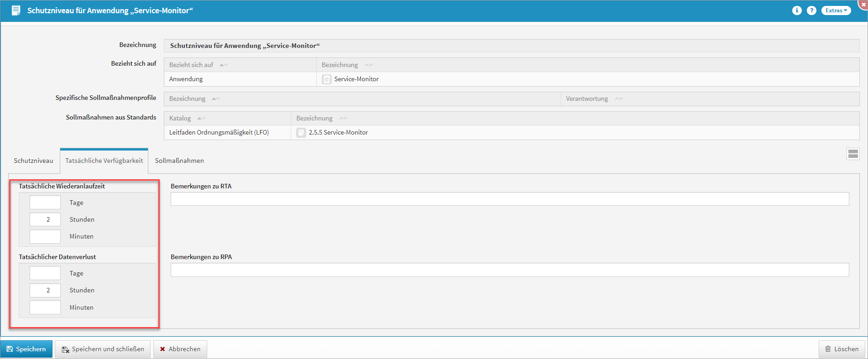868x359 pixels.
Task: Sort by Katalog column header
Action: pyautogui.click(x=181, y=118)
